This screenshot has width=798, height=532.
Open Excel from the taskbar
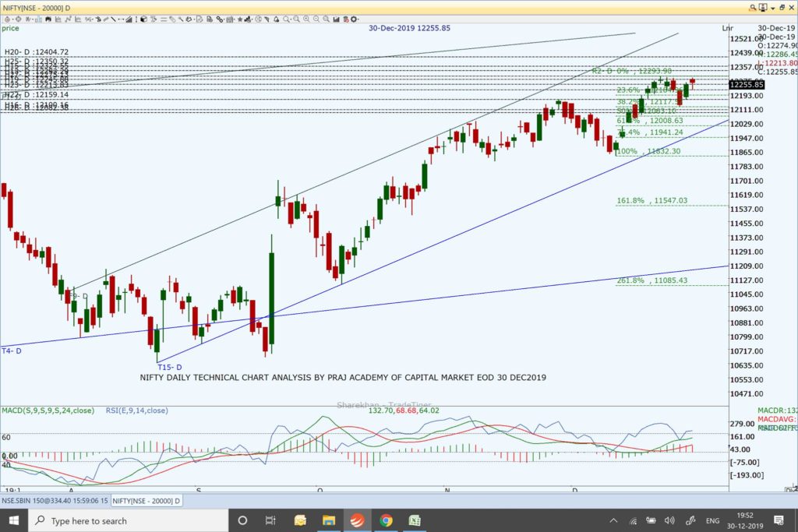click(415, 520)
